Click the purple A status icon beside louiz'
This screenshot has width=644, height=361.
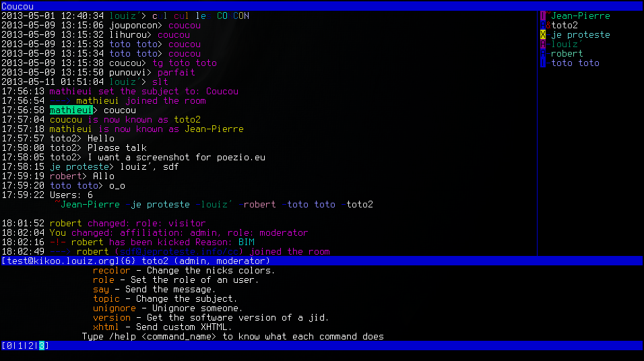(x=542, y=44)
